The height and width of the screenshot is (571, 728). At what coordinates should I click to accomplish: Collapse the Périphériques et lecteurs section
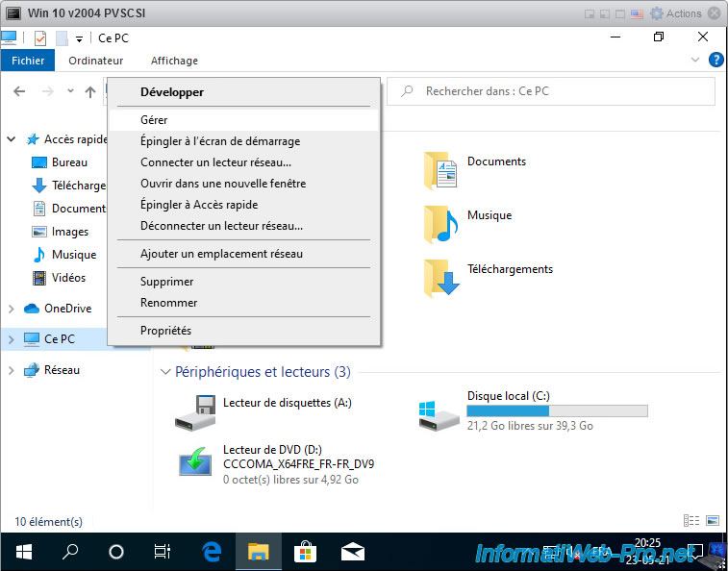[164, 372]
